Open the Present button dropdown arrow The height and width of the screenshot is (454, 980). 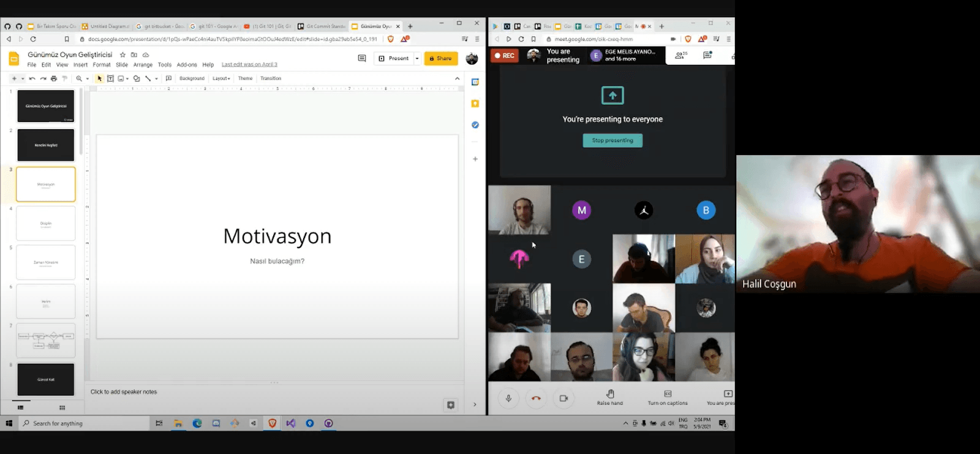click(x=417, y=59)
